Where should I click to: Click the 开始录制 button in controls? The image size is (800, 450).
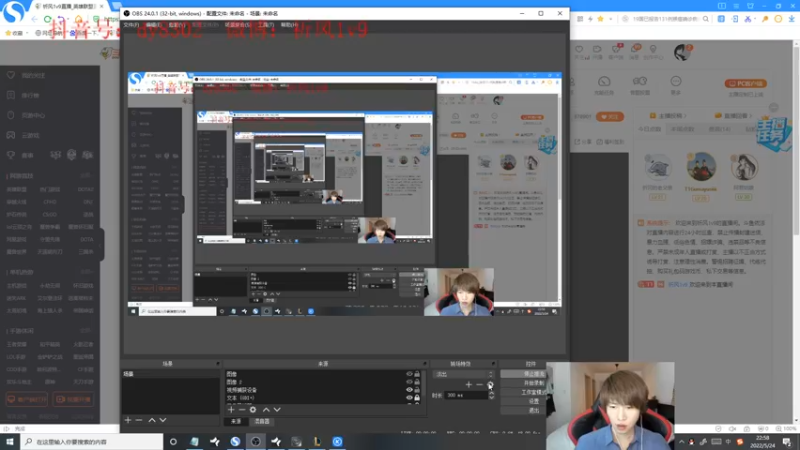point(523,383)
